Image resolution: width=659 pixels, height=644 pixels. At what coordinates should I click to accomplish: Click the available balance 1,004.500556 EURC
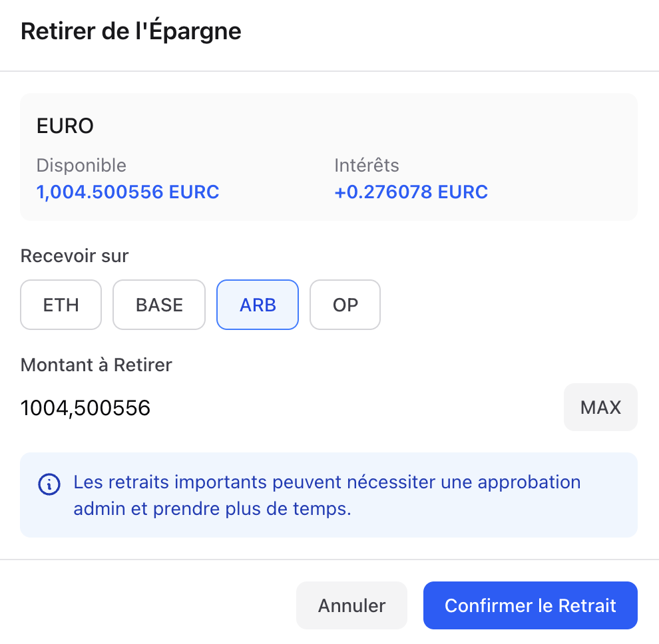click(x=128, y=192)
